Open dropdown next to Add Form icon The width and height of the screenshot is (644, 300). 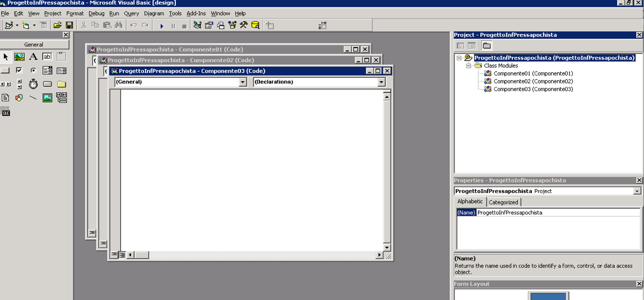click(34, 25)
